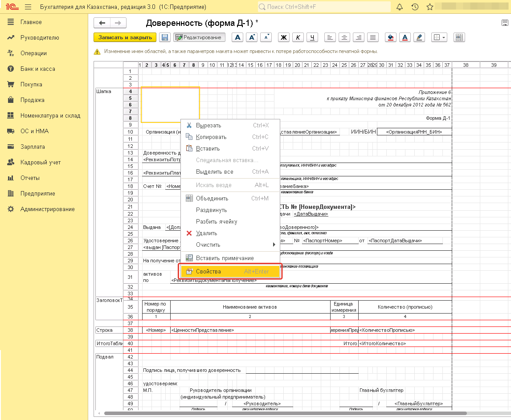This screenshot has height=420, width=511.
Task: Click the '<ИтогоКоличество>' cell
Action: coord(405,343)
